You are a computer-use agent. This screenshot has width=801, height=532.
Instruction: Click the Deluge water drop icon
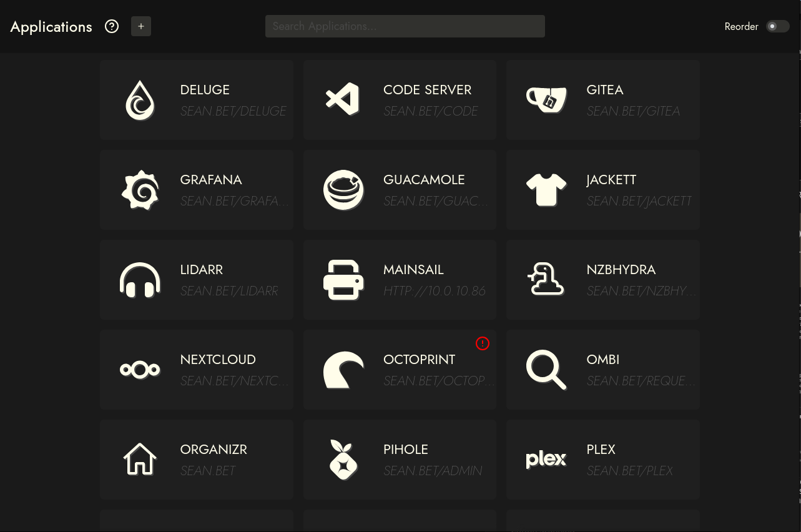tap(140, 100)
